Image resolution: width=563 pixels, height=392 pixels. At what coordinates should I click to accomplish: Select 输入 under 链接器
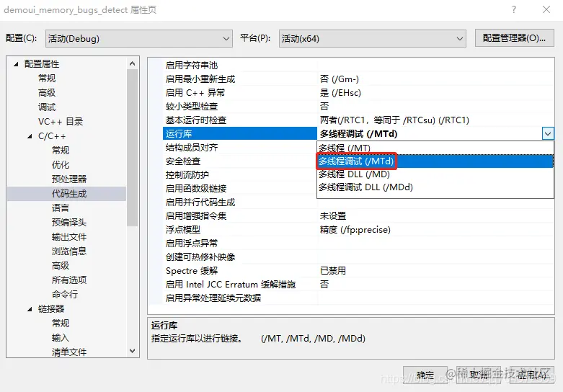click(x=61, y=338)
